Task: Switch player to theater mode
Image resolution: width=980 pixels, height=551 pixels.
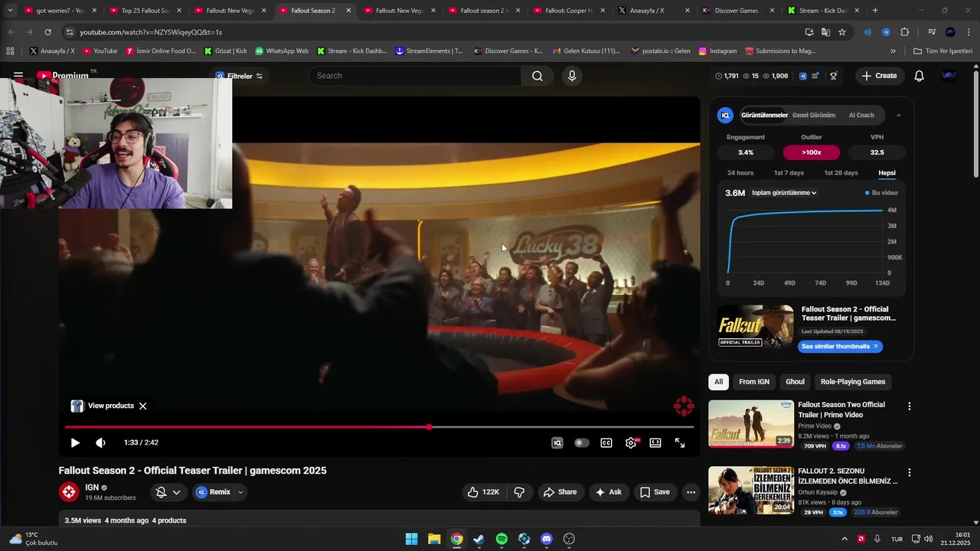Action: coord(655,443)
